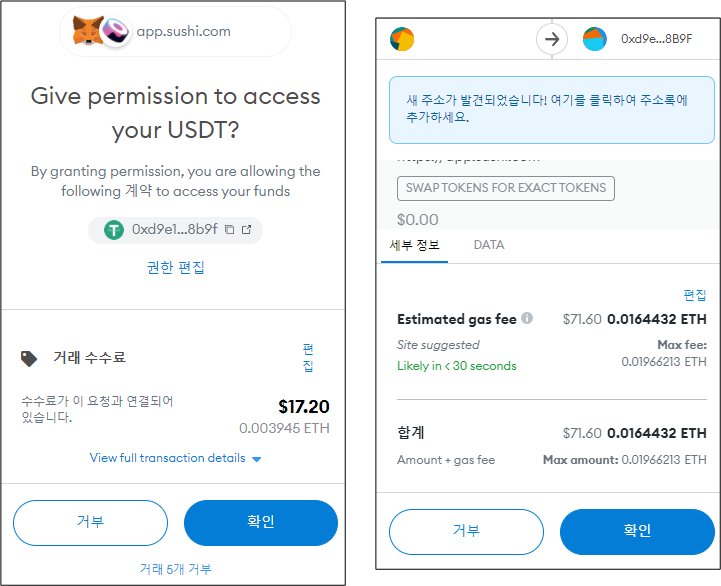Click the gas fee info icon
This screenshot has height=586, width=721.
pyautogui.click(x=527, y=318)
